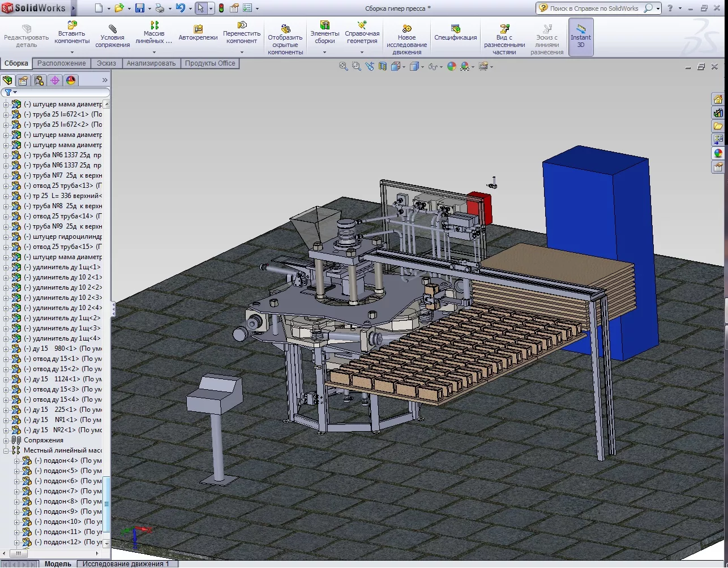Switch to the Эскиз tab
The image size is (728, 568).
click(x=106, y=63)
